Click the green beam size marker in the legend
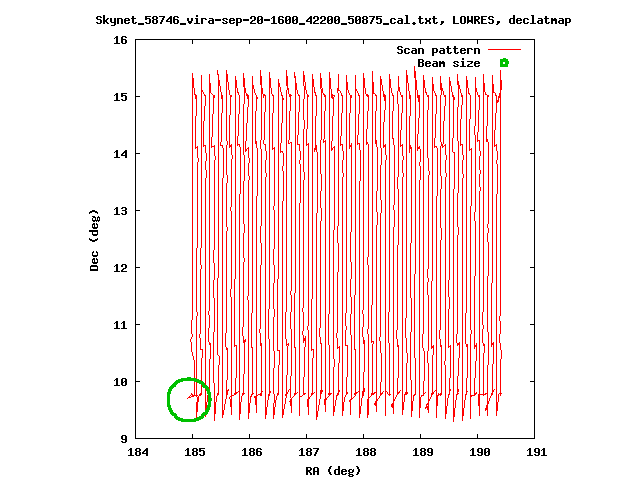The image size is (640, 480). [504, 63]
